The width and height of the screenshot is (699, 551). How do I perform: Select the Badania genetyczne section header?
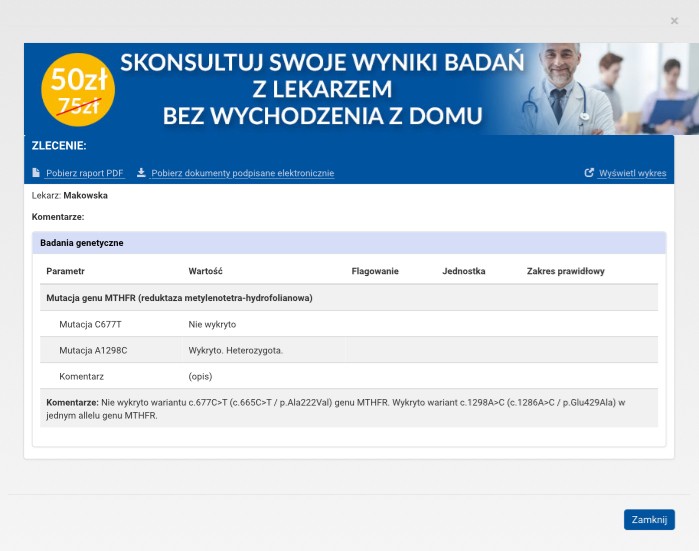coord(349,243)
